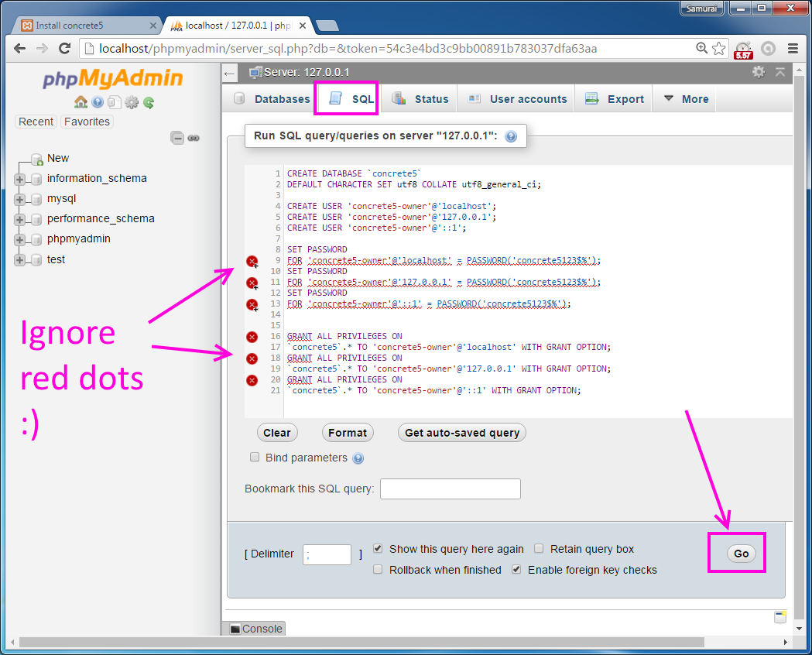Screen dimensions: 812x655
Task: Collapse top menu arrow icon in server bar
Action: click(780, 72)
